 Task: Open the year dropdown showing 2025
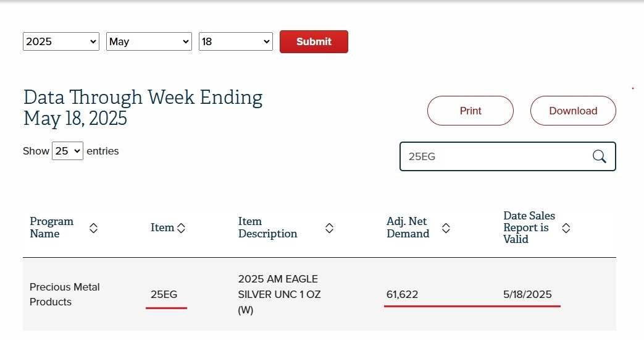(61, 41)
